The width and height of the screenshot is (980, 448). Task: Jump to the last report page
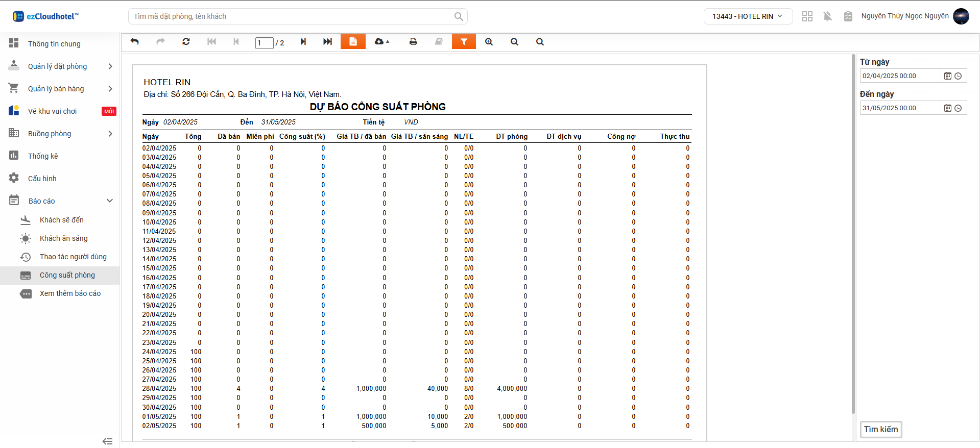point(327,42)
